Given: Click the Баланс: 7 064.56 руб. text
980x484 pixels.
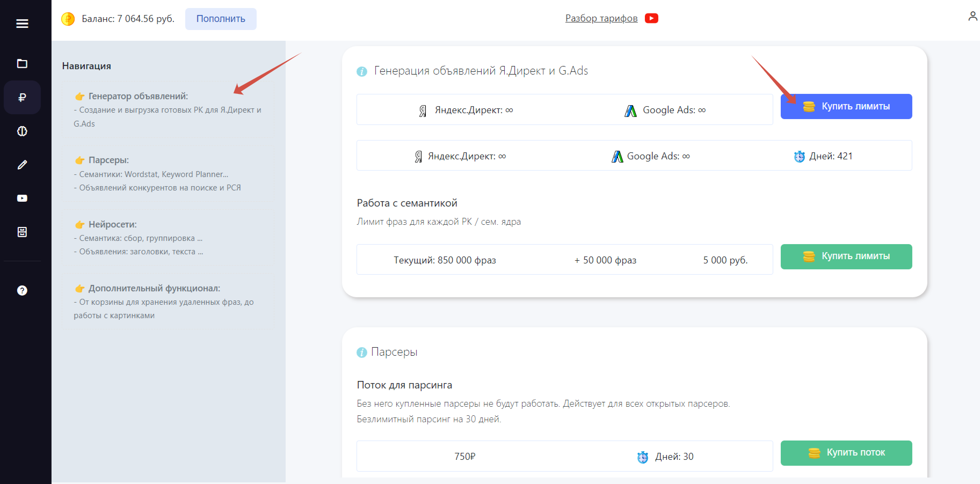Looking at the screenshot, I should [128, 19].
